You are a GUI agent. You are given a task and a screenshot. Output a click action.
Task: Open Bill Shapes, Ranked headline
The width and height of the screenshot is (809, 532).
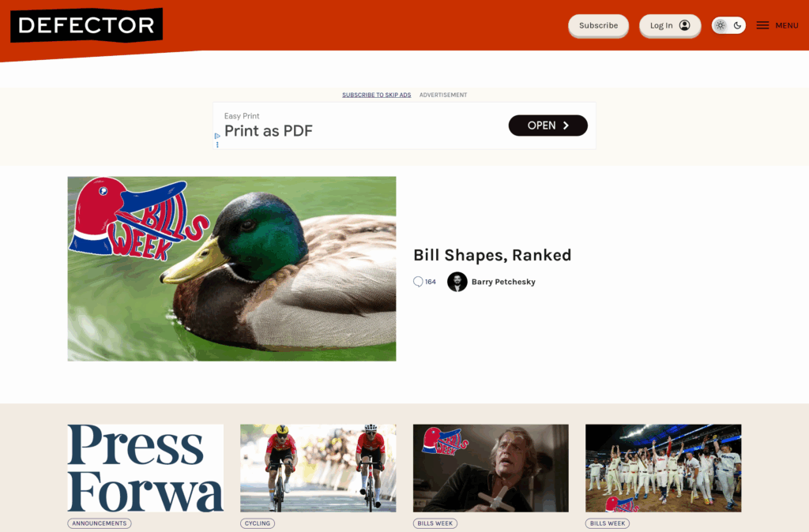coord(492,255)
